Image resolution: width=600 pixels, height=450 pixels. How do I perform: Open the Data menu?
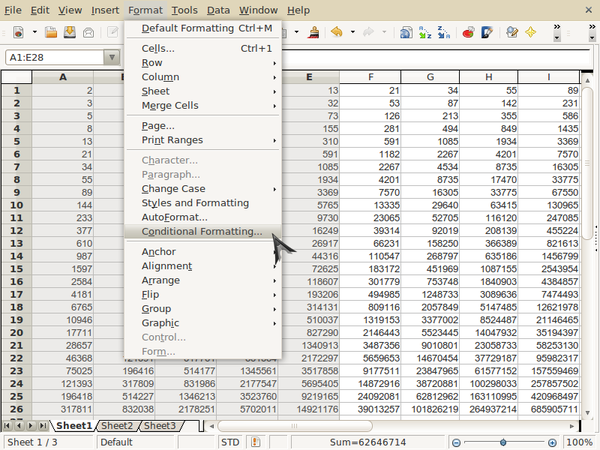(x=218, y=10)
